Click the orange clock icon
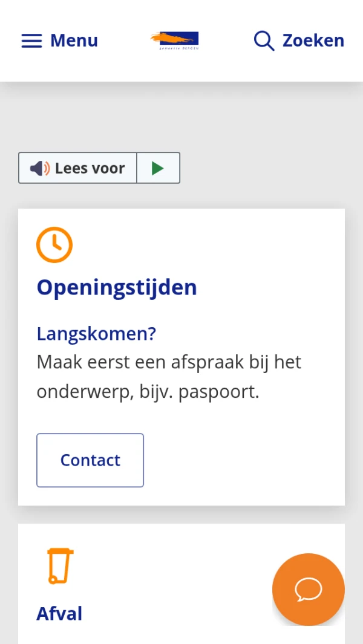The height and width of the screenshot is (644, 363). (54, 245)
